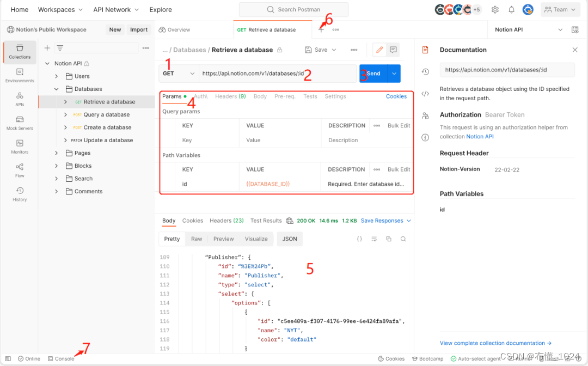The image size is (588, 366).
Task: Click the search response magnifier icon
Action: pyautogui.click(x=403, y=239)
